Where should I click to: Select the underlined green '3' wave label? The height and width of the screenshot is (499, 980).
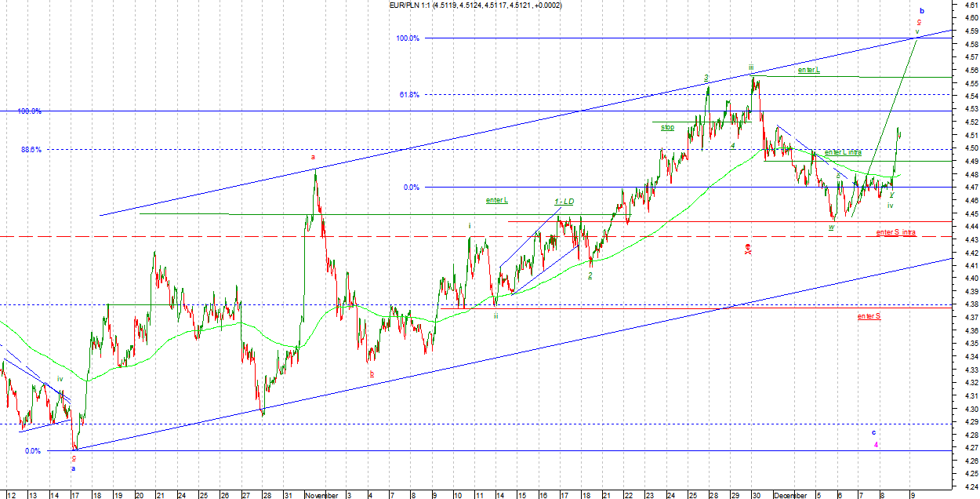pos(706,78)
